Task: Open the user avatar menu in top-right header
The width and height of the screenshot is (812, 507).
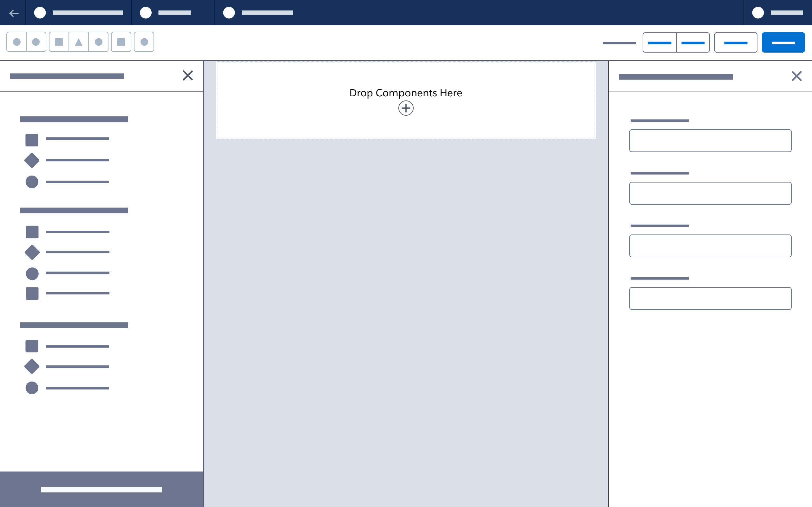Action: pyautogui.click(x=758, y=13)
